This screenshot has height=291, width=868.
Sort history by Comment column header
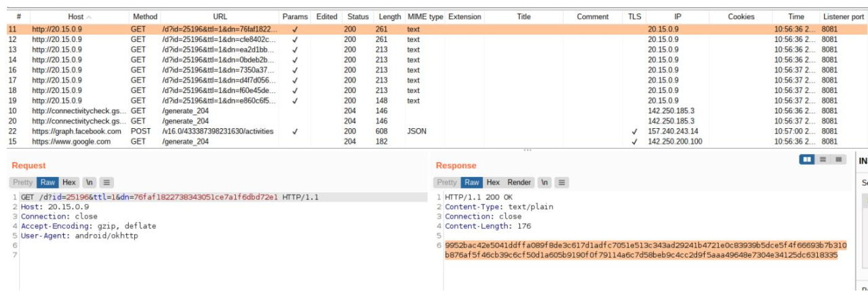pyautogui.click(x=593, y=16)
